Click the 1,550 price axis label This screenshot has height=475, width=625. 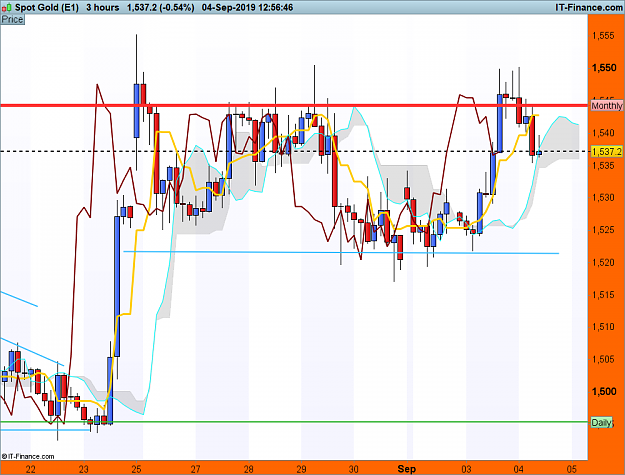click(604, 68)
